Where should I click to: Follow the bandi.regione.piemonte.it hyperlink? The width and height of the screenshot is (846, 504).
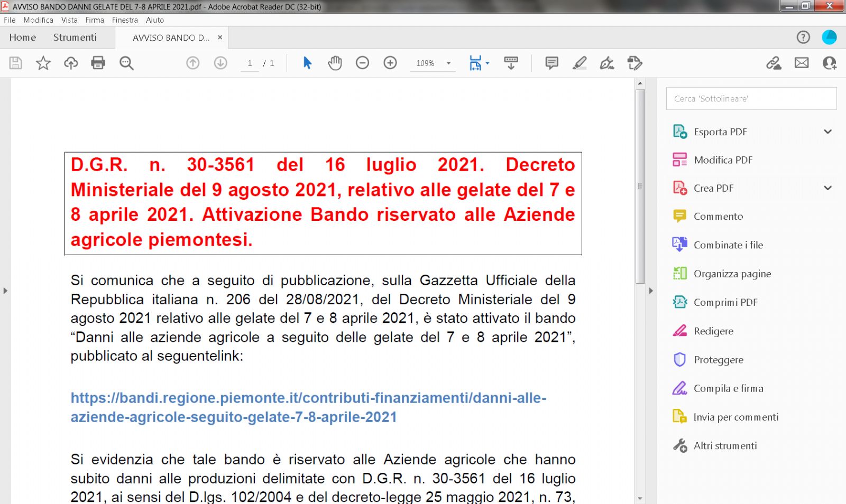pyautogui.click(x=308, y=407)
